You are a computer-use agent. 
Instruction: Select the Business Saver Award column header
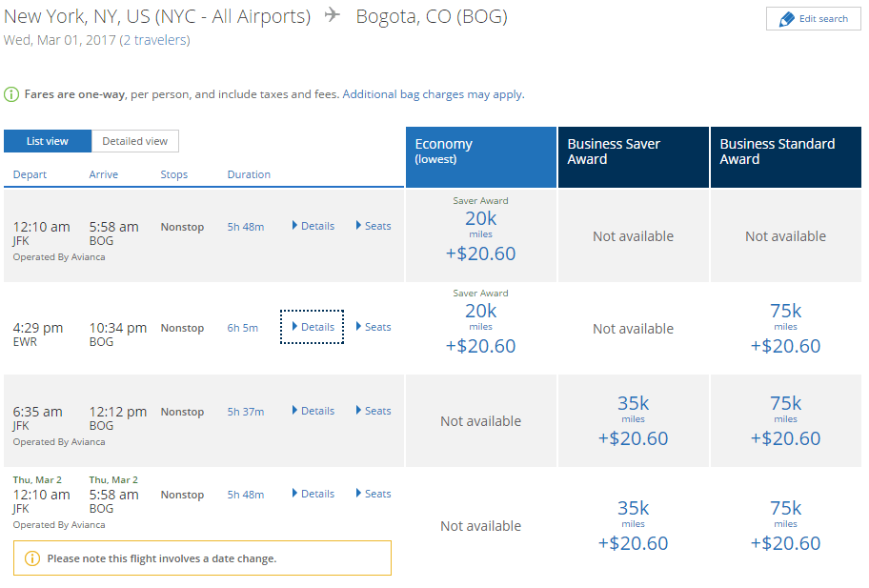point(634,157)
